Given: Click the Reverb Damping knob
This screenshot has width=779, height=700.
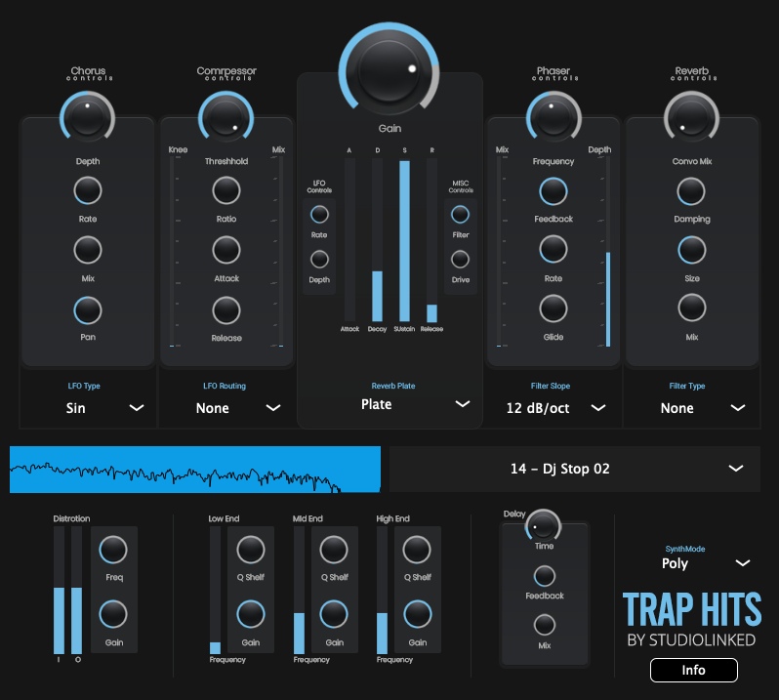Looking at the screenshot, I should tap(691, 191).
